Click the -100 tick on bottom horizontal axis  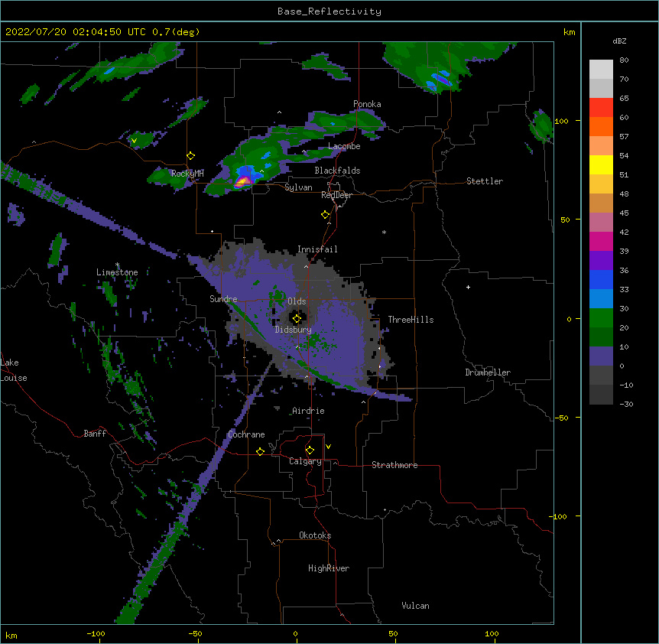[96, 633]
